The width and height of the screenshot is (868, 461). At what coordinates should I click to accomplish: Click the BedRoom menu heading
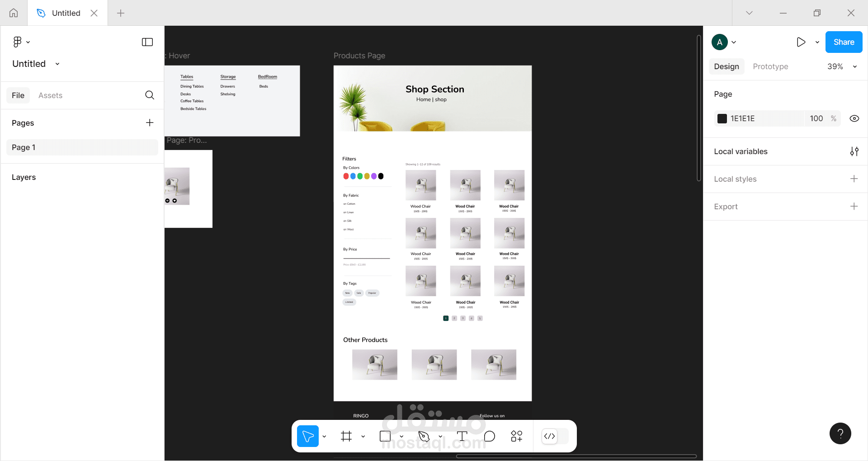point(268,77)
